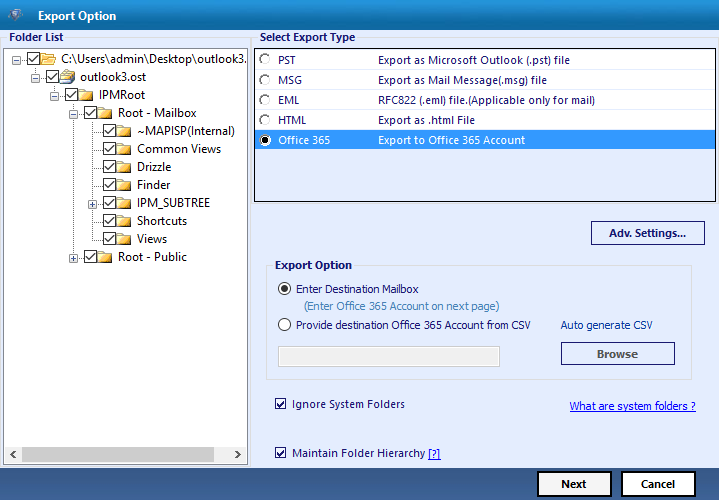Uncheck the Common Views checkbox
Screen dimensions: 719x500
(109, 149)
